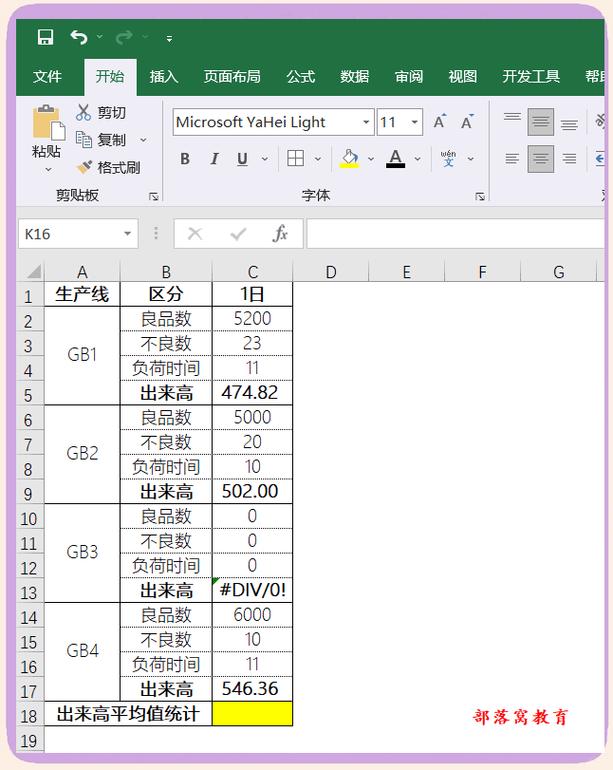Screen dimensions: 613x770
Task: Switch to the 开发工具 ribbon tab
Action: coord(531,77)
